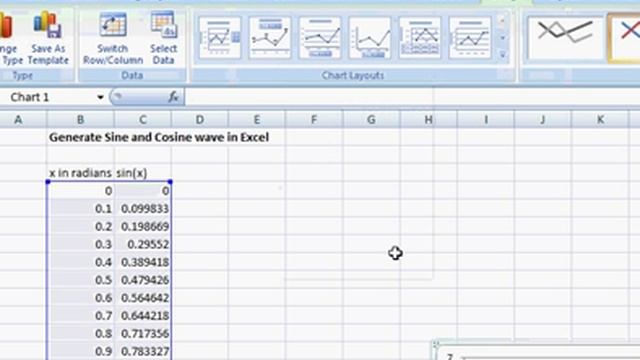Select column J header

coord(543,120)
